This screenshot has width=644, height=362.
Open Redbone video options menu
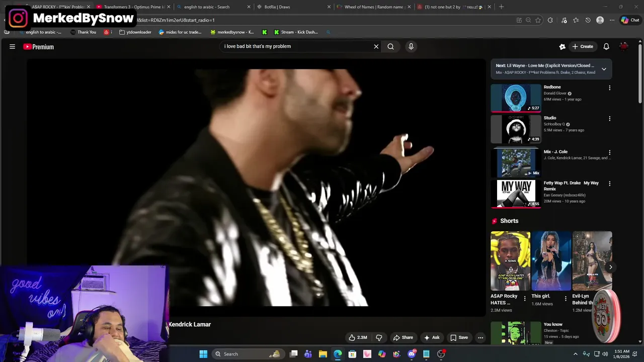pyautogui.click(x=609, y=88)
